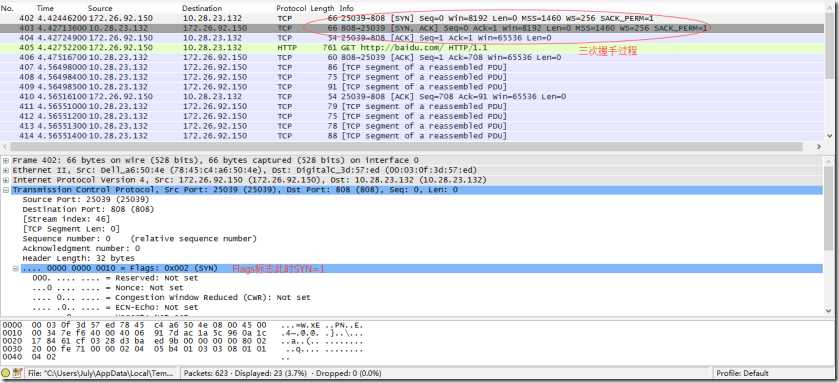The image size is (839, 383).
Task: Select packet 412 in packet list
Action: [x=412, y=116]
